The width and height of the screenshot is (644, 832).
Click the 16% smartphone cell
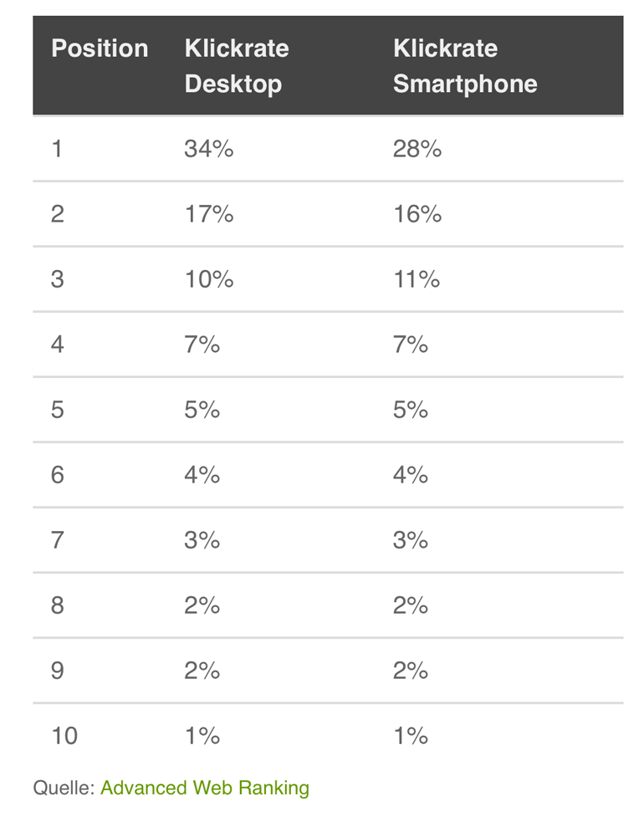[x=417, y=214]
